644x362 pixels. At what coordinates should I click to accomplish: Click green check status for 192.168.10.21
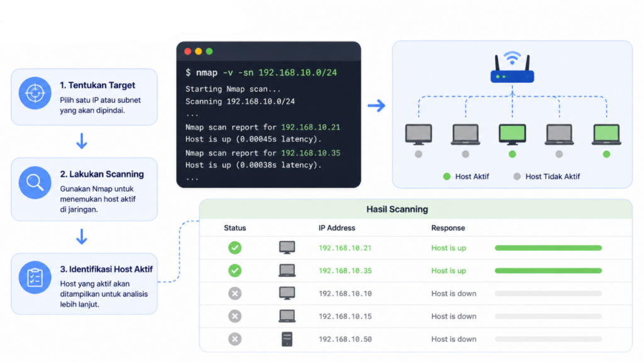coord(235,248)
